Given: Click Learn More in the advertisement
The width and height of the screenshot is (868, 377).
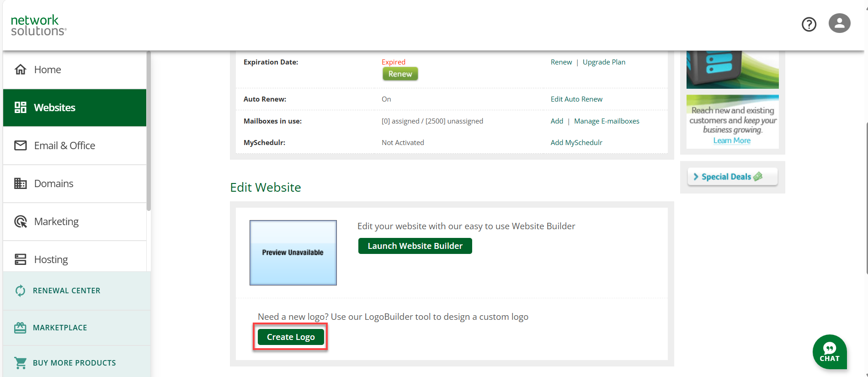Looking at the screenshot, I should pos(732,141).
